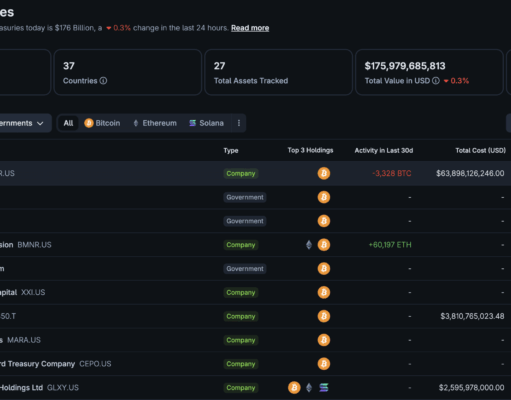Open the Read more link

point(250,28)
